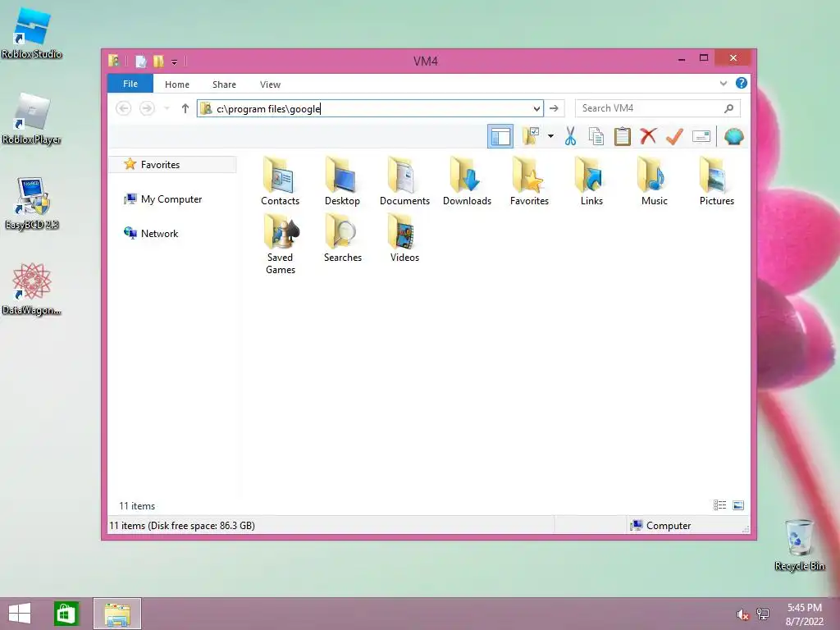Viewport: 840px width, 630px height.
Task: Select My Computer in navigation pane
Action: [x=163, y=199]
